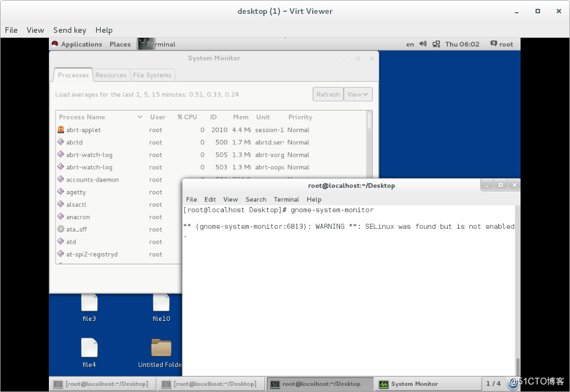The height and width of the screenshot is (392, 570).
Task: Select the abrt-applet row priority Normal
Action: coord(298,130)
